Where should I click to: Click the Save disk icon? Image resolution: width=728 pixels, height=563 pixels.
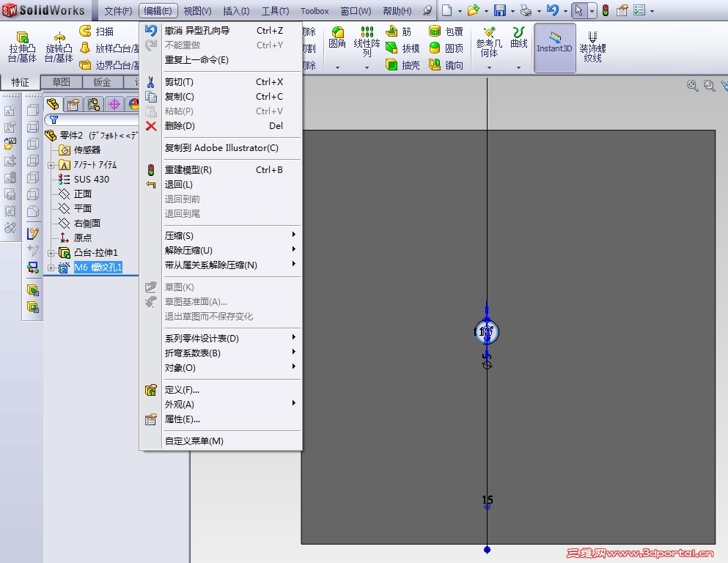500,10
